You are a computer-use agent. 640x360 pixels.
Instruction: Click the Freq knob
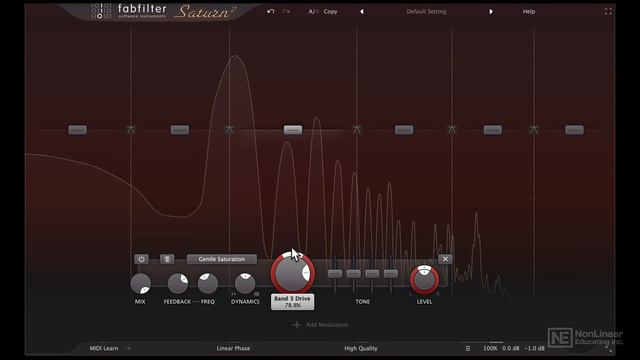coord(208,284)
